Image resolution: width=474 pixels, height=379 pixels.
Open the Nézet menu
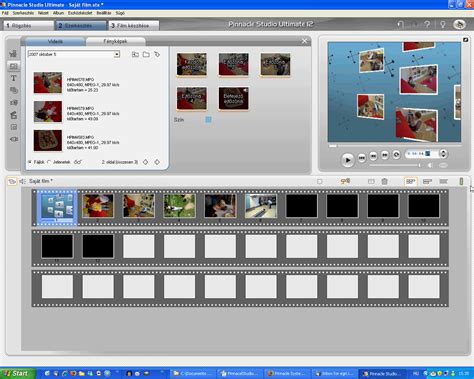tap(43, 13)
